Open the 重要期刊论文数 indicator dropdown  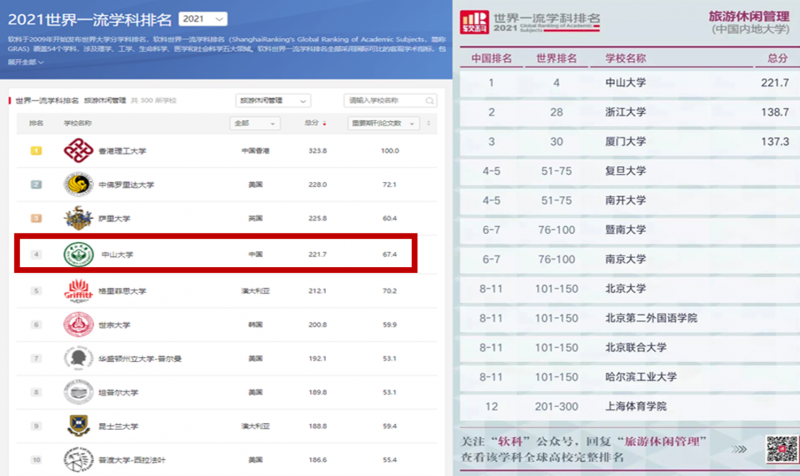383,123
